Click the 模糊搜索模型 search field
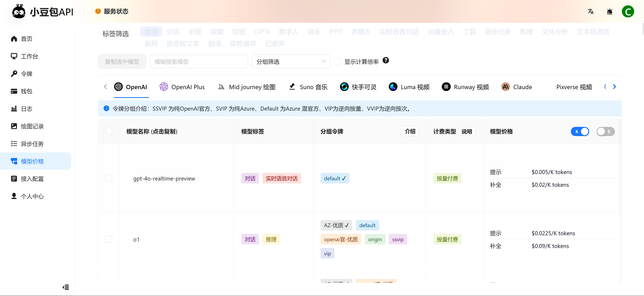The image size is (644, 296). [198, 62]
